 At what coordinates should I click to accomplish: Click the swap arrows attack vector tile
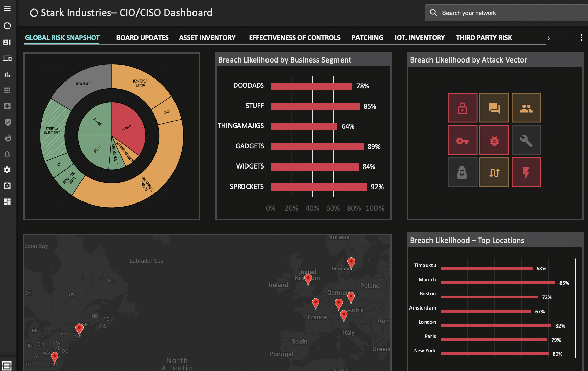[x=494, y=172]
